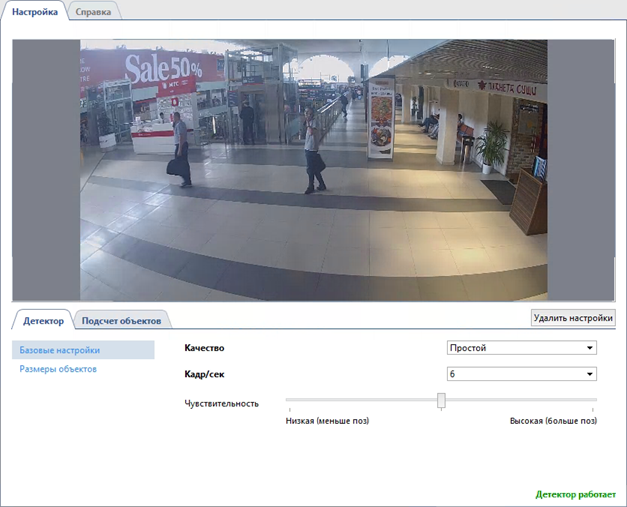Viewport: 627px width, 507px height.
Task: Open the Справка tab
Action: click(x=94, y=11)
